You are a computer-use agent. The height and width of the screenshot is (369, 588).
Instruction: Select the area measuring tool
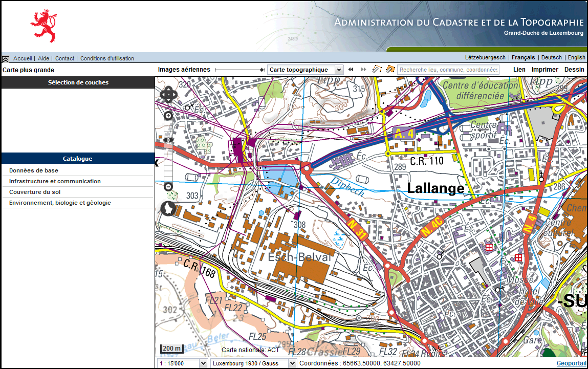(x=390, y=69)
